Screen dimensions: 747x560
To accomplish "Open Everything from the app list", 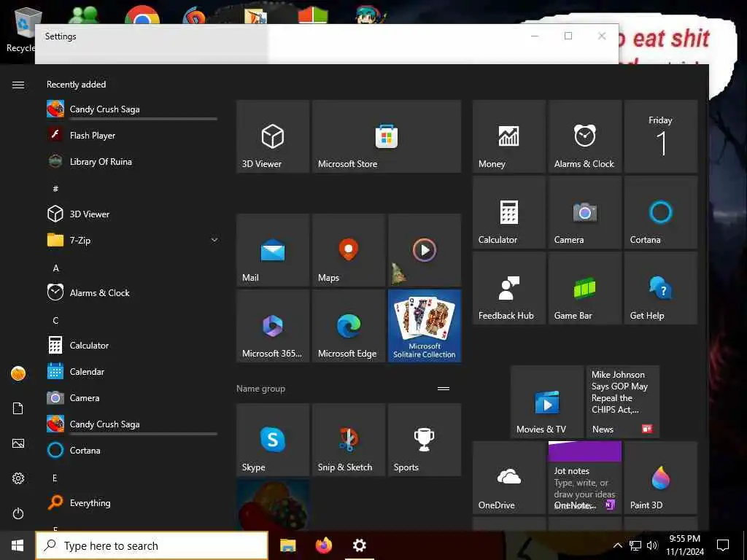I will [x=133, y=503].
